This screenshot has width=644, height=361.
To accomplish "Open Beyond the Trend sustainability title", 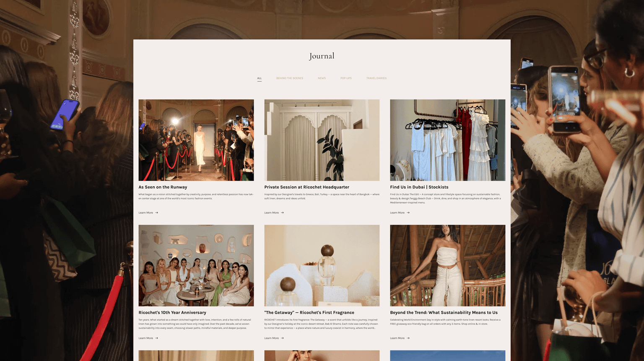I will [x=444, y=313].
